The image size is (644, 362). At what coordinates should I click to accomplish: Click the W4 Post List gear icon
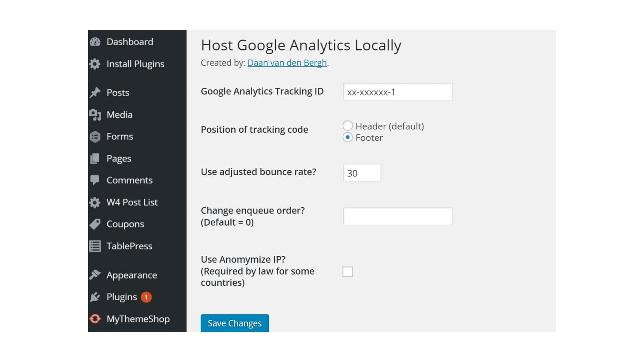point(95,202)
